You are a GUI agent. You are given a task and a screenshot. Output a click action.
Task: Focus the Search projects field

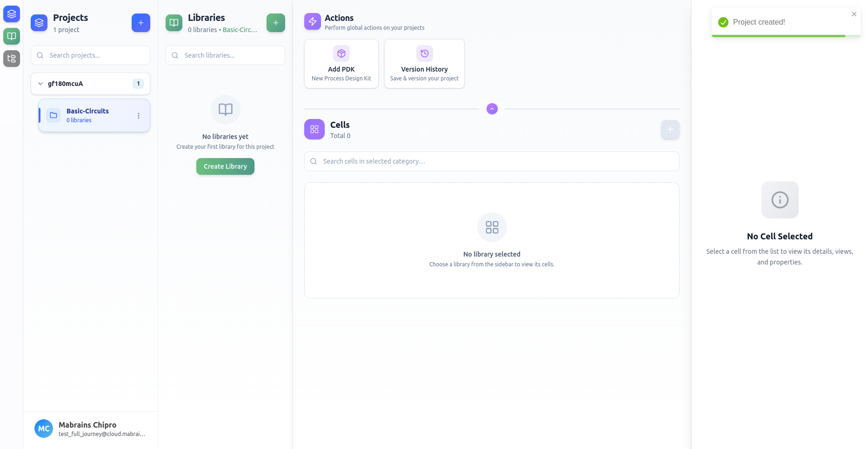click(x=95, y=55)
